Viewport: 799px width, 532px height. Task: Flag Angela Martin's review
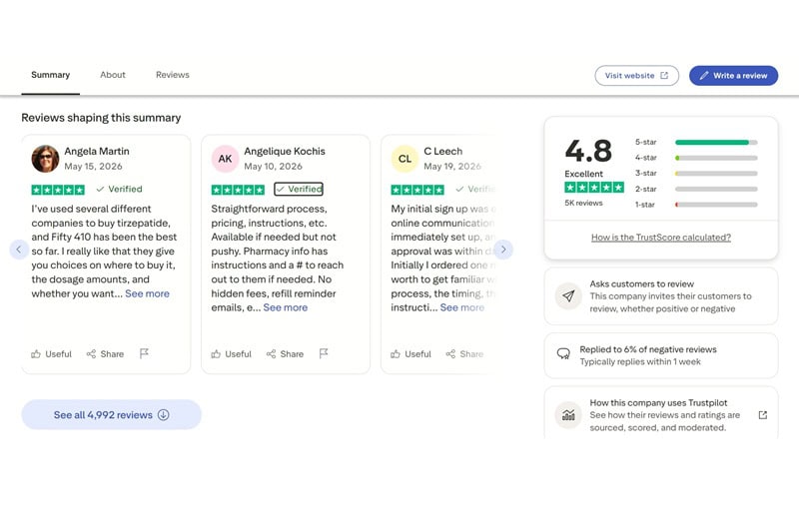coord(144,353)
